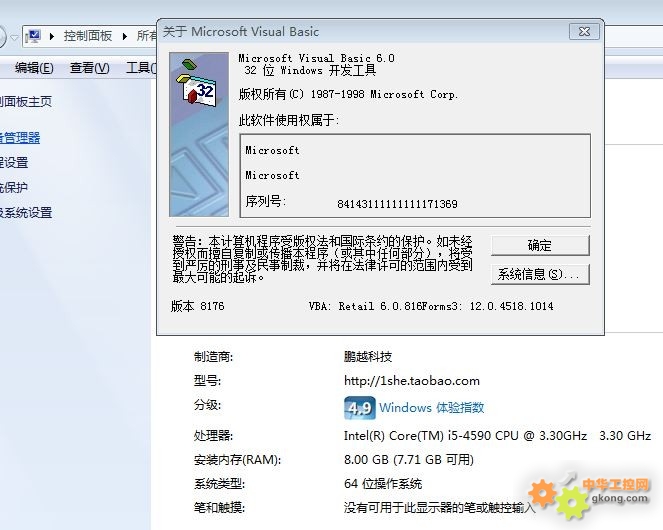This screenshot has width=663, height=530.
Task: Open the 查看(V) menu
Action: point(90,68)
